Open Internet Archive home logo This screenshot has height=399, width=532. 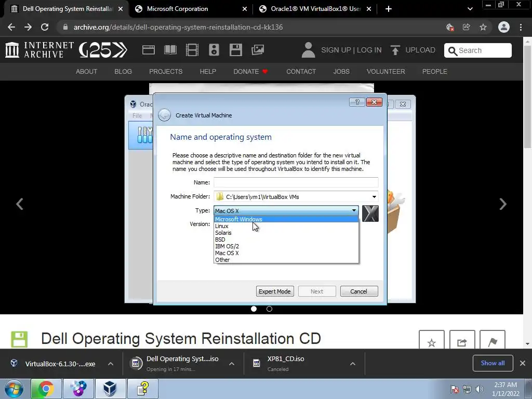[39, 50]
